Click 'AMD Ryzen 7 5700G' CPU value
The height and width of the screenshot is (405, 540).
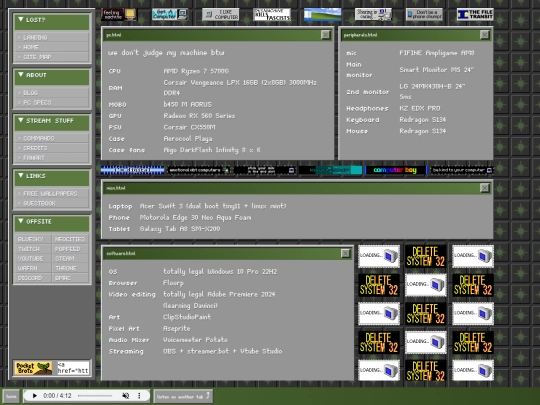196,71
